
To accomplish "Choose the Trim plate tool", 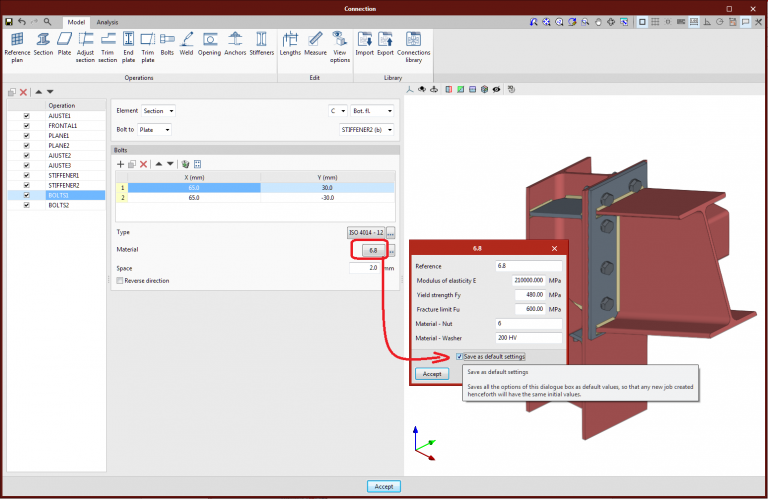I will [148, 47].
